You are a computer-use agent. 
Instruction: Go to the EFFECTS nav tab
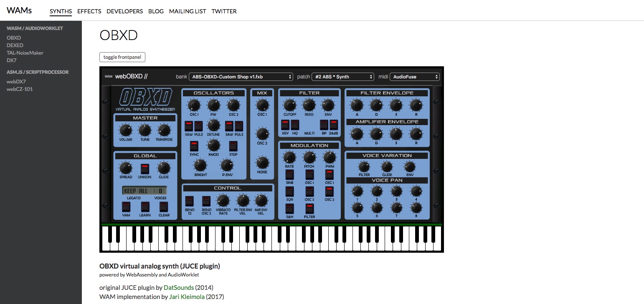(89, 11)
